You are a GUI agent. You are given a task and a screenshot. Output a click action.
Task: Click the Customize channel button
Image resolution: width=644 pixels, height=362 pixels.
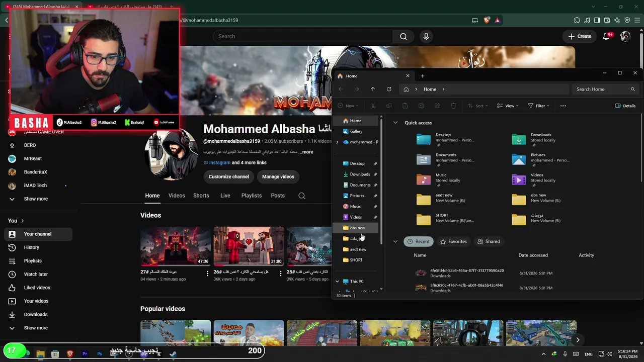229,176
